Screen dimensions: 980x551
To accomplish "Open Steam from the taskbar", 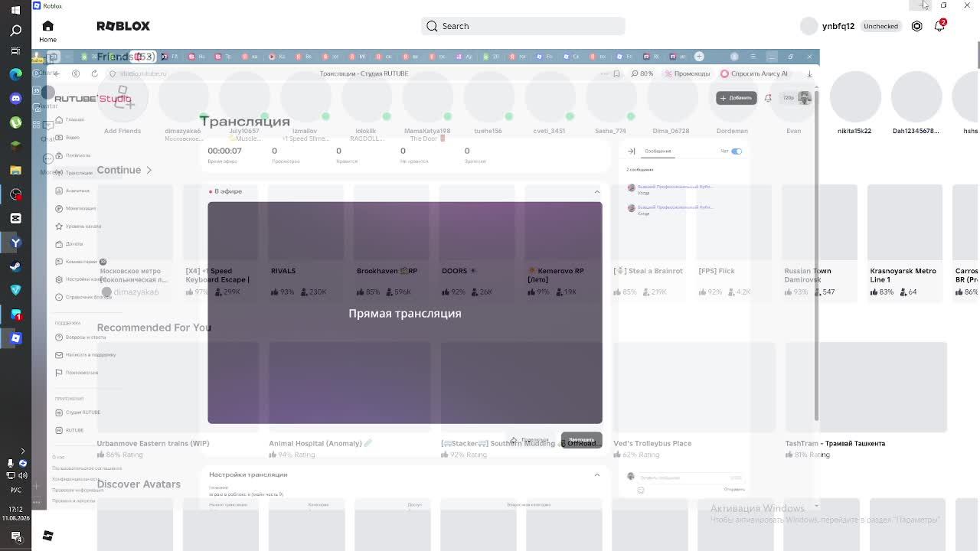I will pos(16,266).
